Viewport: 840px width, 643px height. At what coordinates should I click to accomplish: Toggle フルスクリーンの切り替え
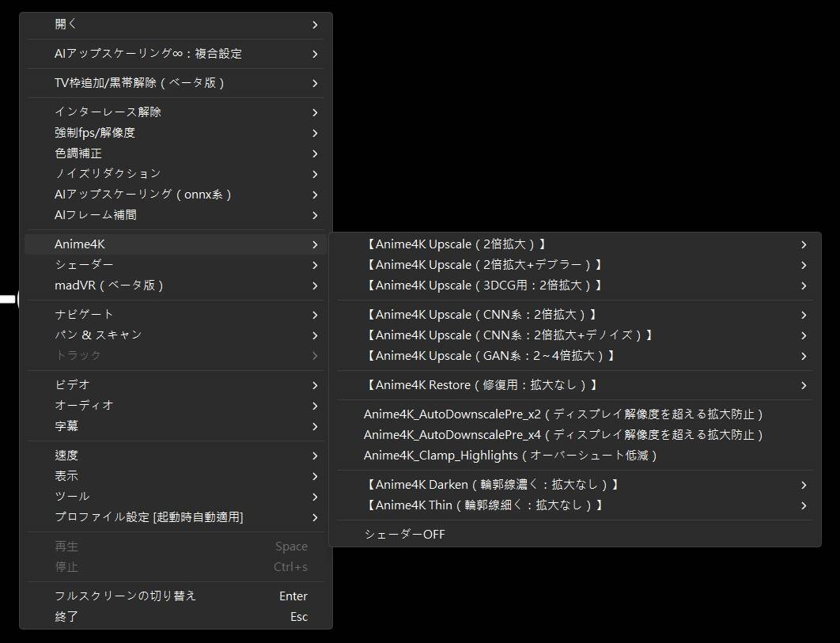(125, 596)
